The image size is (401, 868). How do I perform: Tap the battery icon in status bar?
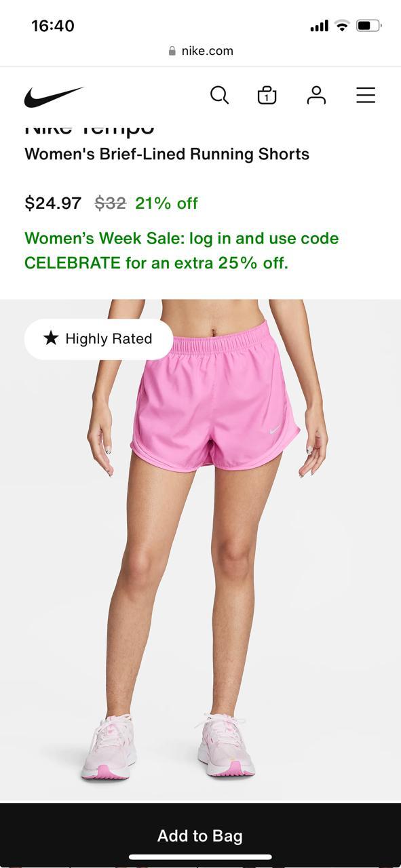click(x=368, y=26)
